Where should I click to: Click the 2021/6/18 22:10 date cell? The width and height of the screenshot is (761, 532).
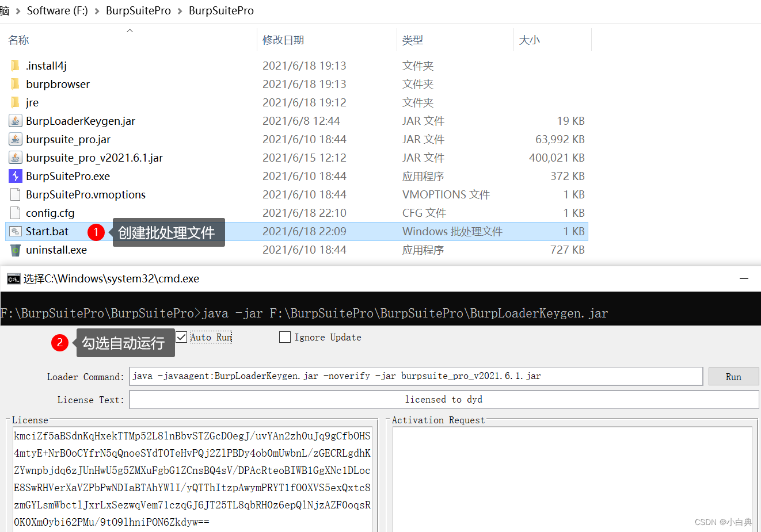305,213
